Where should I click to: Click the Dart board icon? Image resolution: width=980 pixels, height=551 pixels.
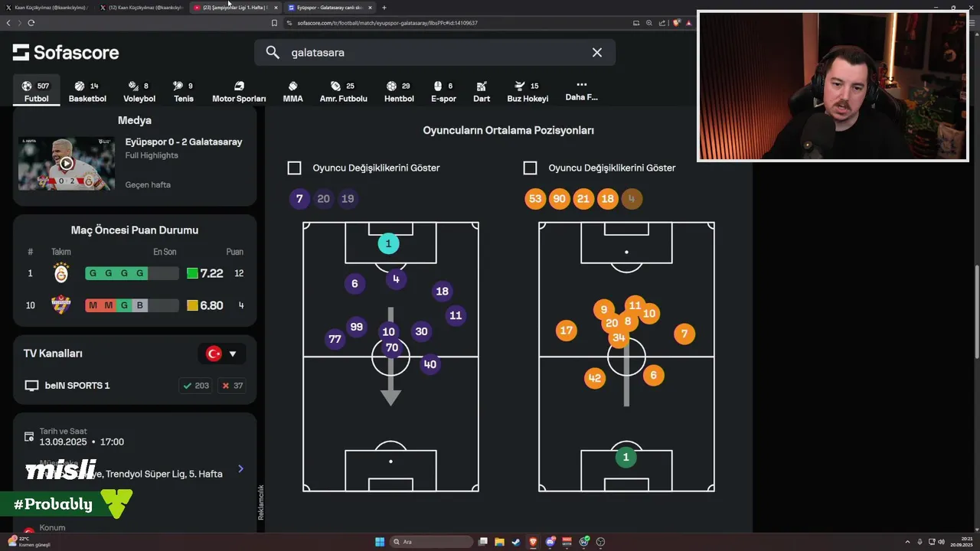point(482,86)
